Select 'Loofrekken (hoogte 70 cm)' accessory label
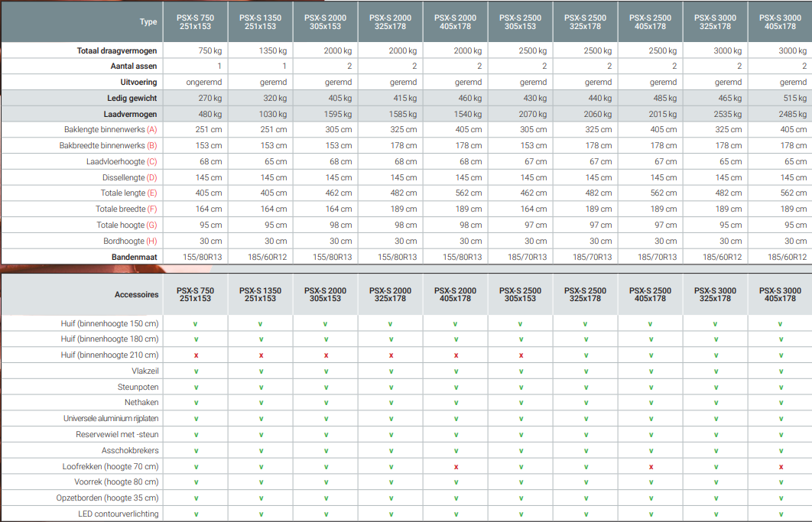Screen dimensions: 812x522 click(110, 466)
